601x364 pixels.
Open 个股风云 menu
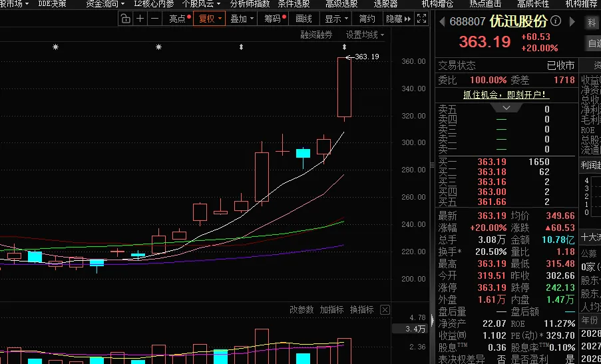coord(201,4)
